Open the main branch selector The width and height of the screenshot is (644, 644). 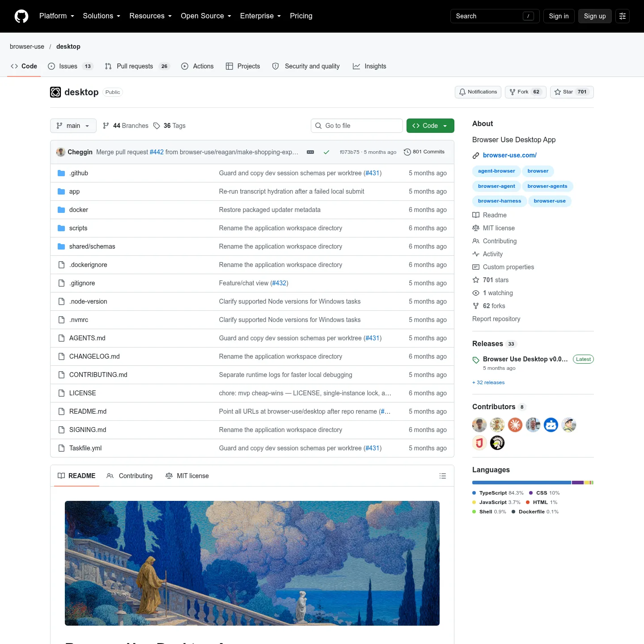click(x=73, y=126)
